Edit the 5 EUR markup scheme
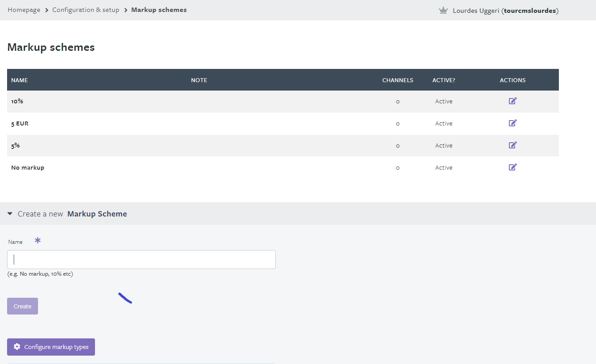This screenshot has width=596, height=364. click(x=512, y=123)
